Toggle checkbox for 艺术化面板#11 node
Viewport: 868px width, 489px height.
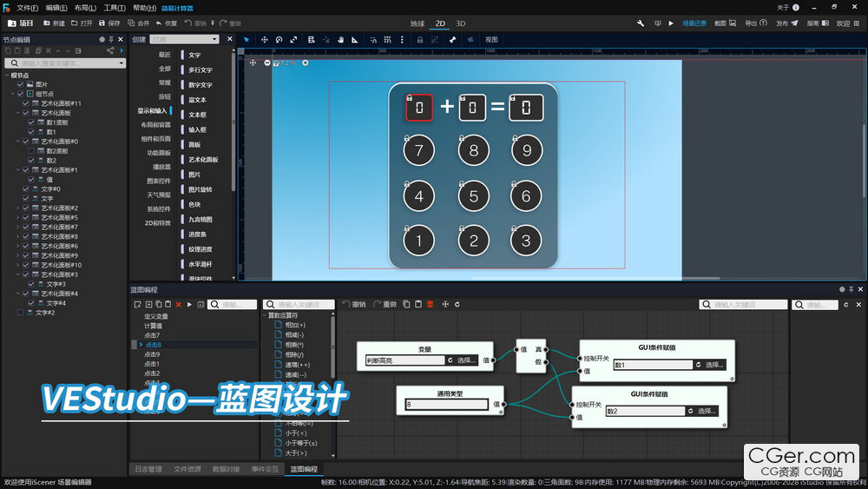25,103
